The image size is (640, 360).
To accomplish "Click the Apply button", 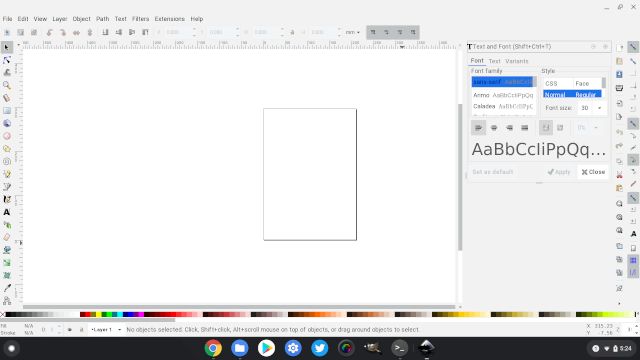I will click(559, 172).
